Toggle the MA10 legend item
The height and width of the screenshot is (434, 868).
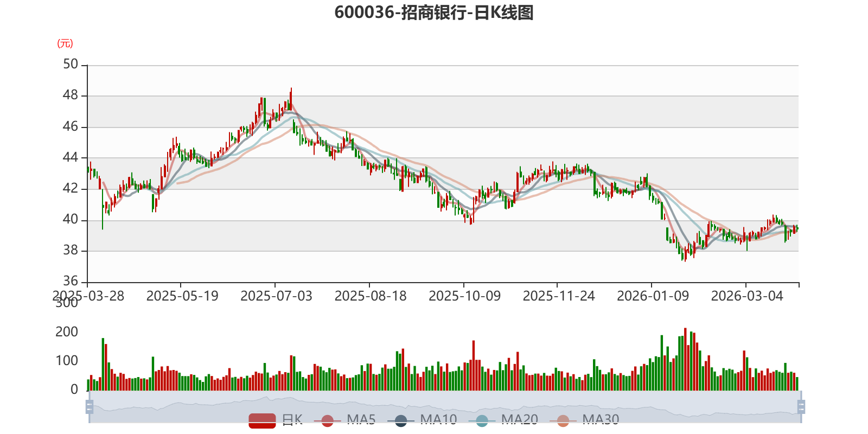[422, 420]
